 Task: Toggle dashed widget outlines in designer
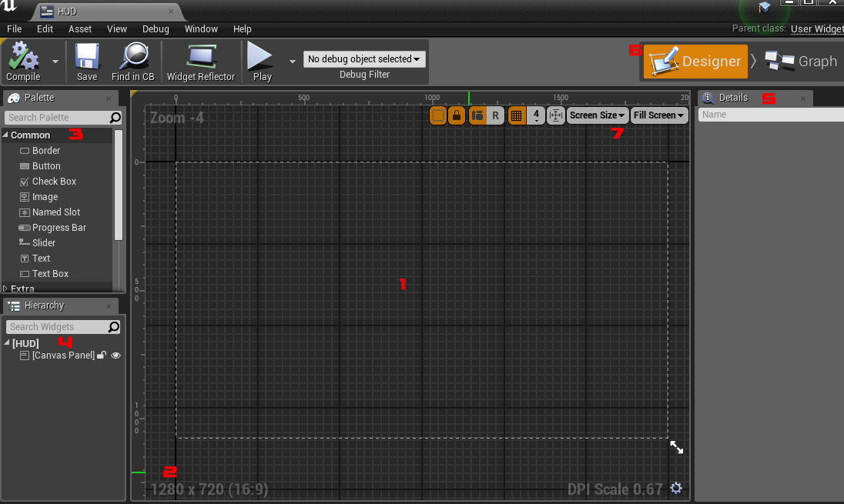438,115
